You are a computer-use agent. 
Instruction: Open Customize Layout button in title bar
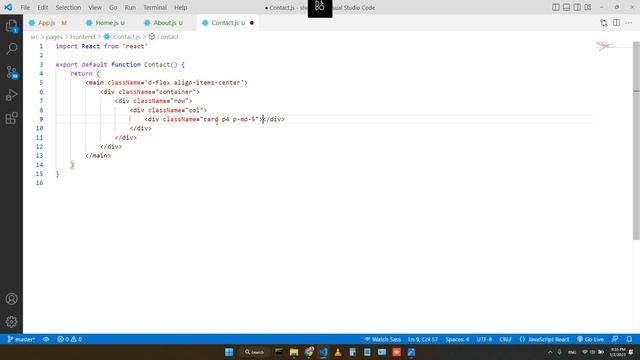click(x=588, y=7)
